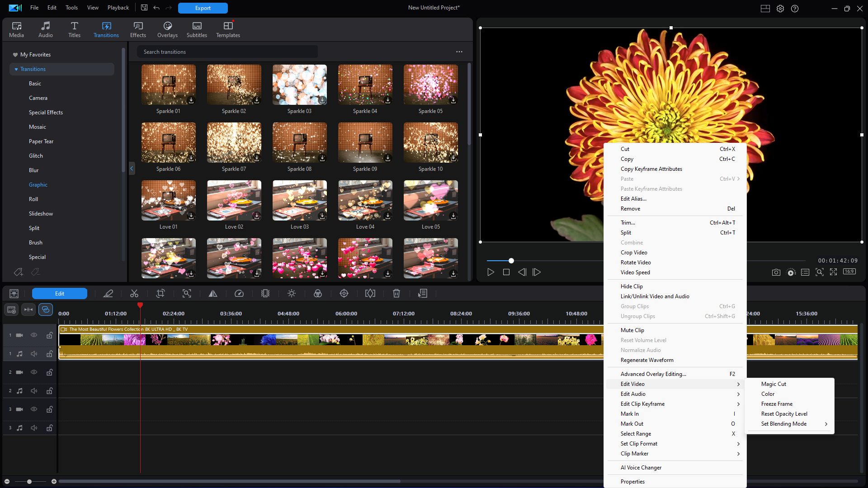The image size is (868, 488).
Task: Choose Freeze Frame from the submenu
Action: click(777, 404)
